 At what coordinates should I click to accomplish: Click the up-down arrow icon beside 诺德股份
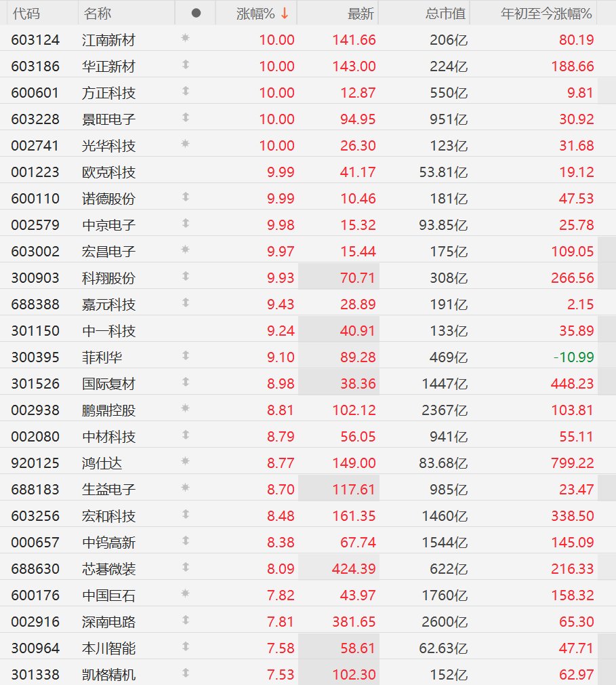pyautogui.click(x=186, y=197)
